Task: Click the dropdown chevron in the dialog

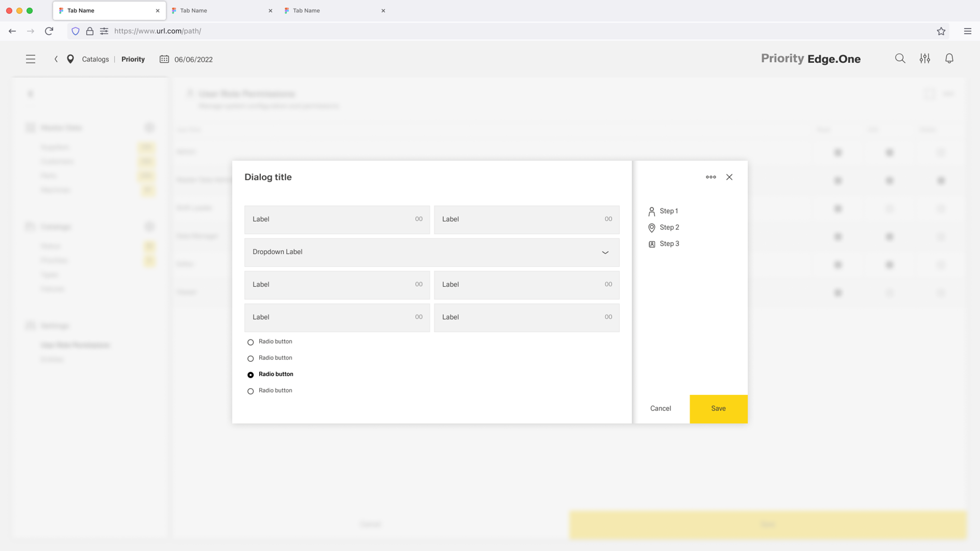Action: pyautogui.click(x=605, y=252)
